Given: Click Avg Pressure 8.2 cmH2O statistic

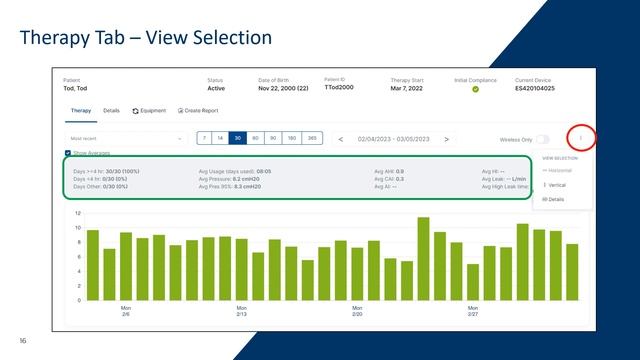Looking at the screenshot, I should (229, 179).
